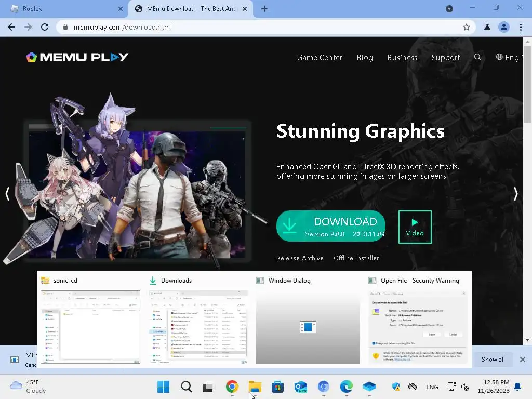Open the English language selector
This screenshot has width=532, height=399.
pos(509,57)
